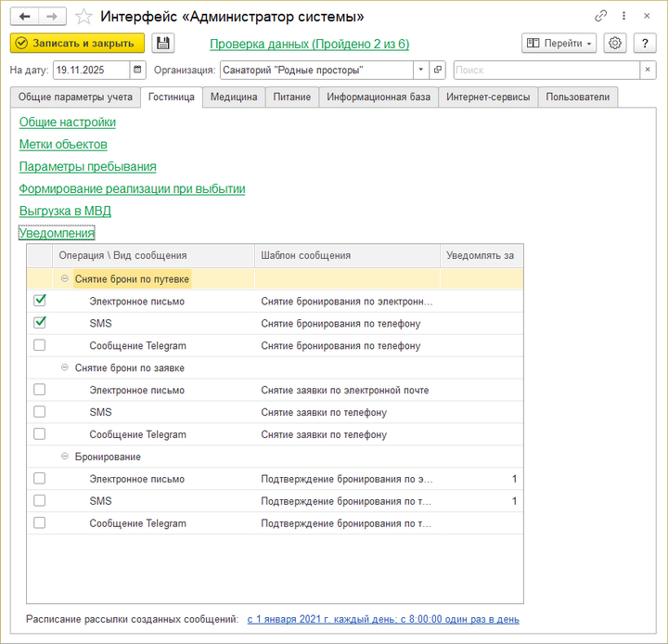This screenshot has height=644, width=668.
Task: Uncheck SMS under Снятие брони по путевке
Action: coord(40,323)
